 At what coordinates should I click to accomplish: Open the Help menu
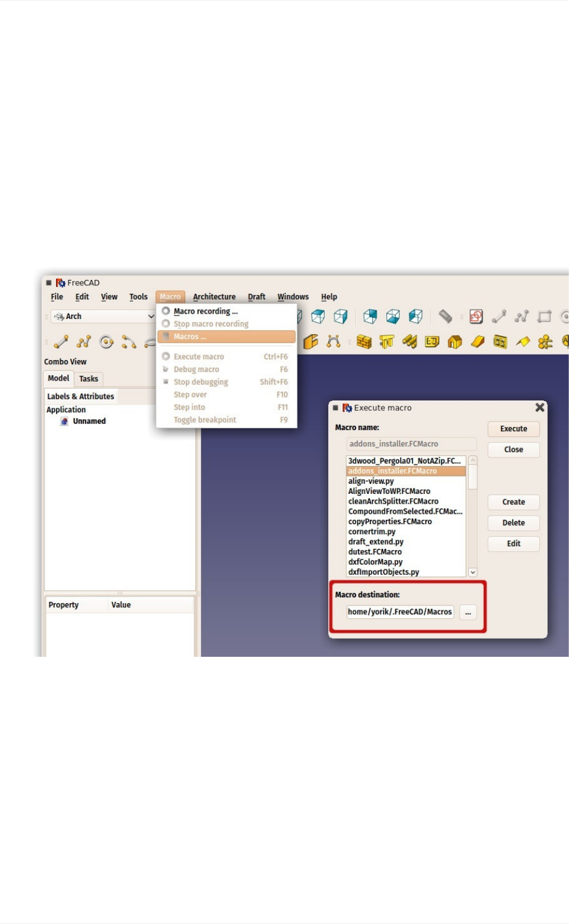[x=329, y=297]
